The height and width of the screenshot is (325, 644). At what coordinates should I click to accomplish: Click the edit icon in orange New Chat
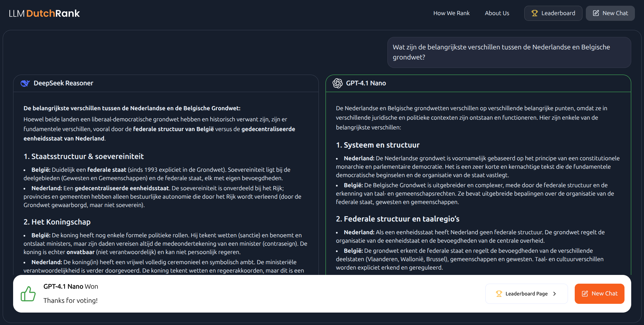coord(585,294)
